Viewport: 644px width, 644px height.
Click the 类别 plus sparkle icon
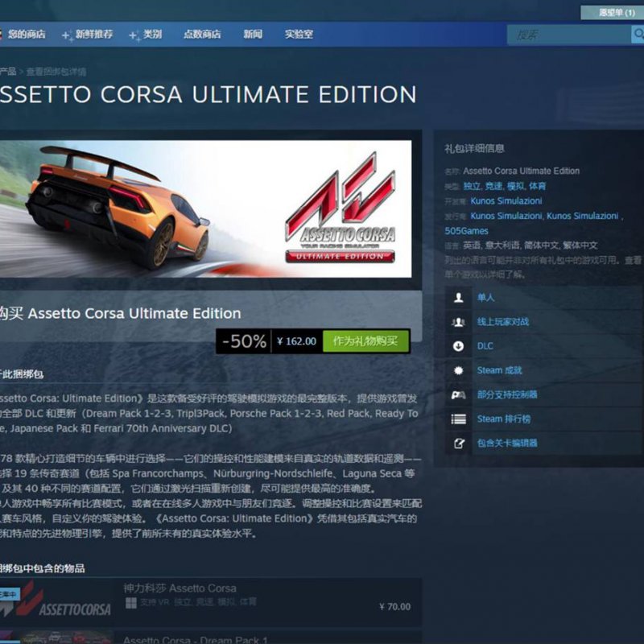pos(135,35)
